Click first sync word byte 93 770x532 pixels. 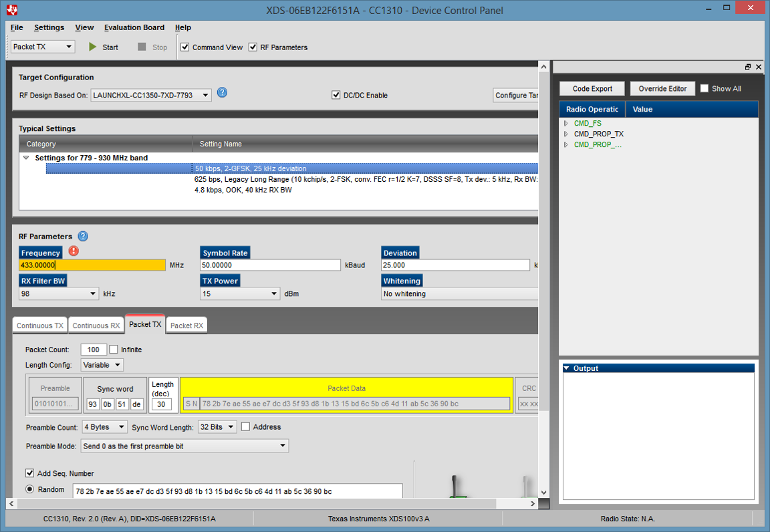coord(92,404)
